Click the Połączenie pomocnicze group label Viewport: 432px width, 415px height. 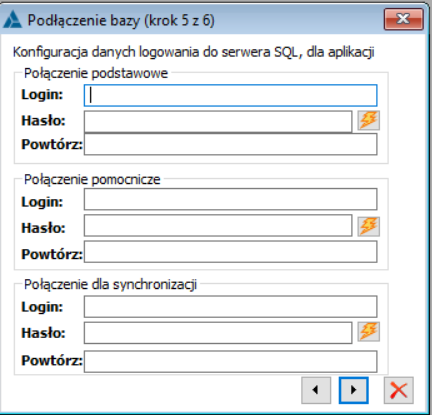[92, 179]
